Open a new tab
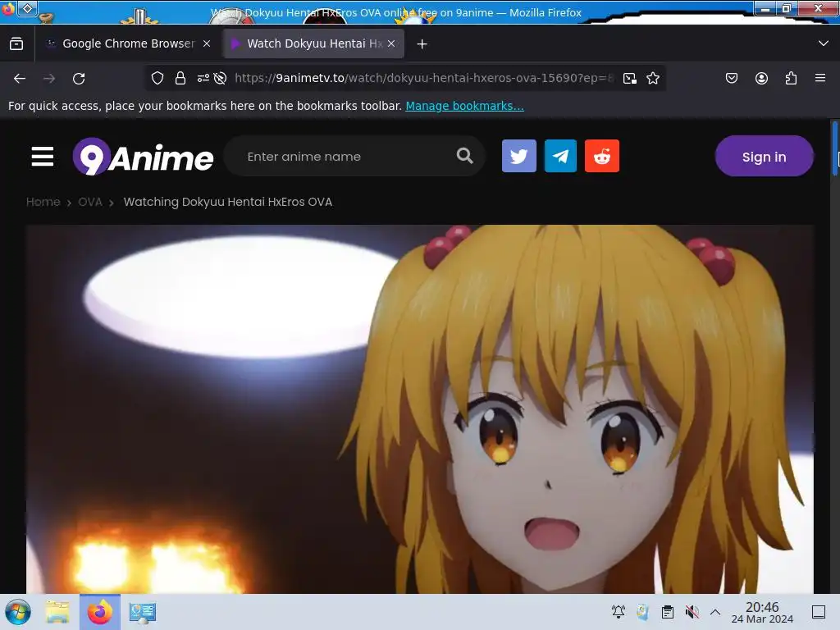Image resolution: width=840 pixels, height=630 pixels. coord(422,44)
